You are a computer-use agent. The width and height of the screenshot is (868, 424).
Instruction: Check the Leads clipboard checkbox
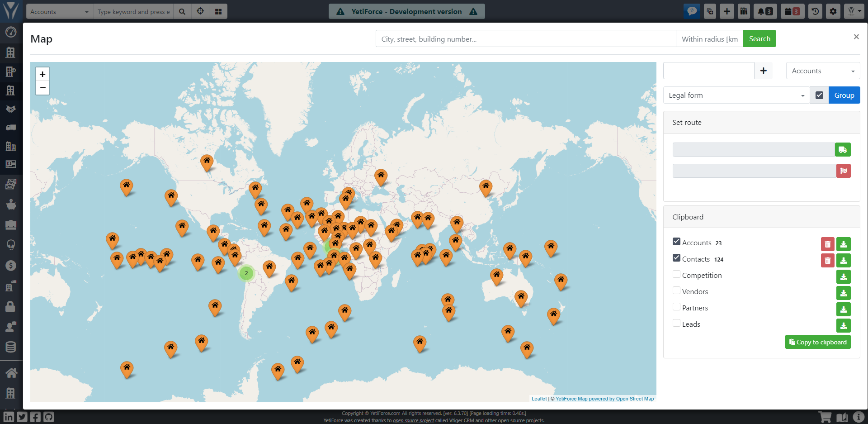(676, 323)
